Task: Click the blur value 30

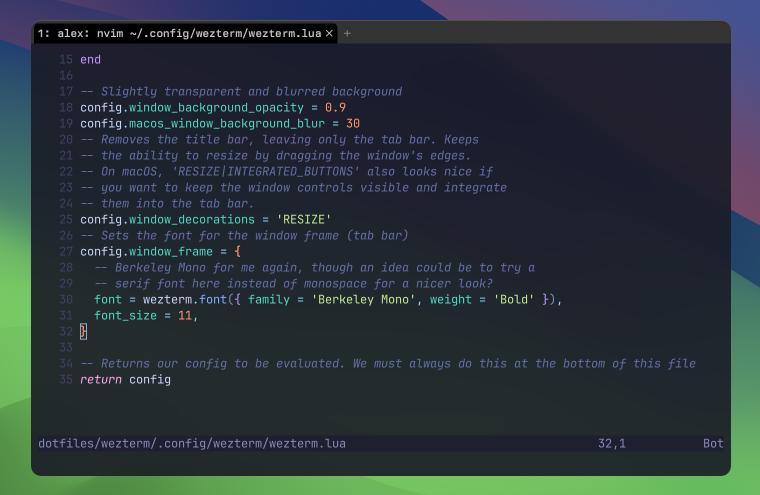Action: pyautogui.click(x=353, y=124)
